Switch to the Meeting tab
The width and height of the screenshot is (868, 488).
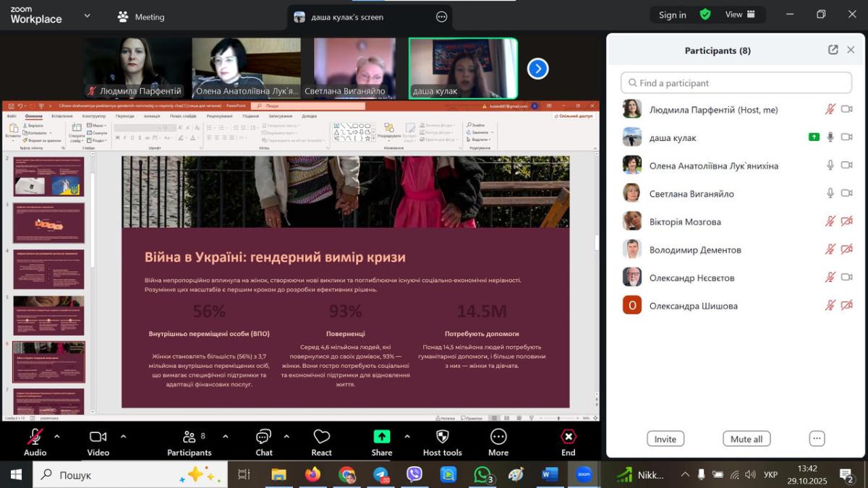click(x=141, y=17)
